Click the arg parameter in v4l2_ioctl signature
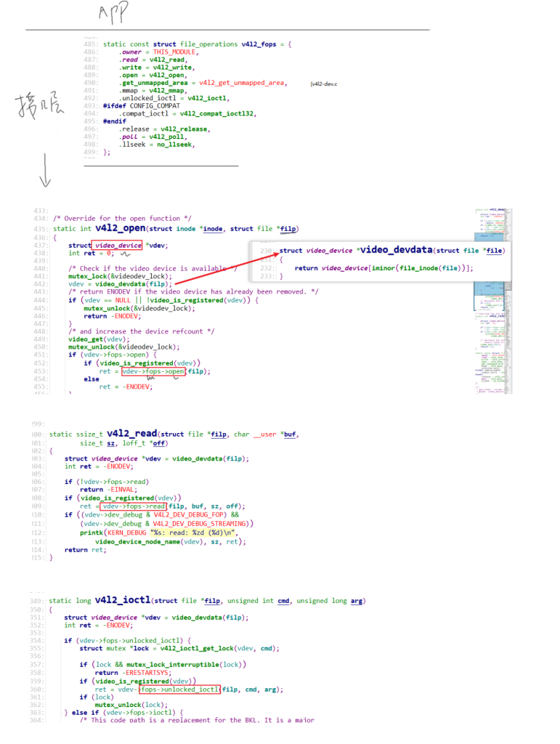The width and height of the screenshot is (560, 744). tap(357, 601)
